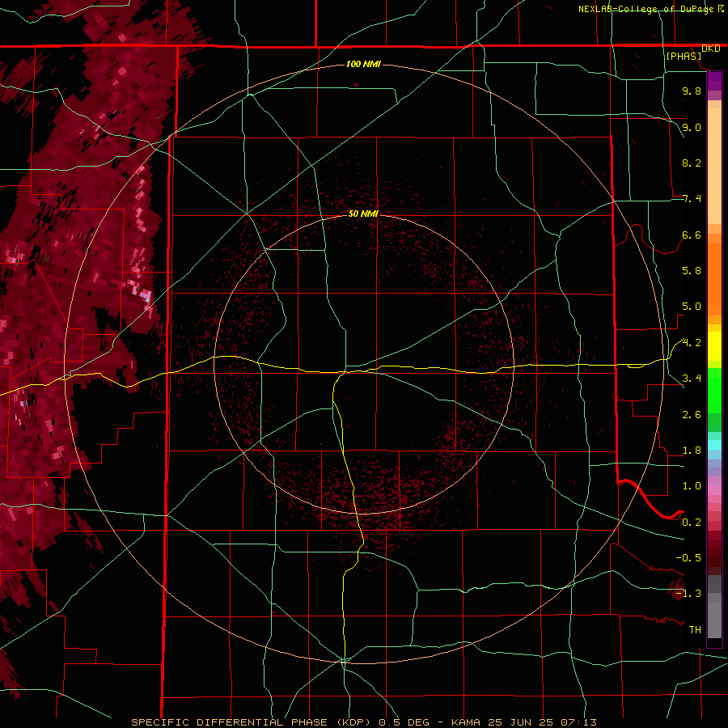Image resolution: width=728 pixels, height=728 pixels.
Task: Click the 100 NMI range ring label
Action: click(363, 64)
